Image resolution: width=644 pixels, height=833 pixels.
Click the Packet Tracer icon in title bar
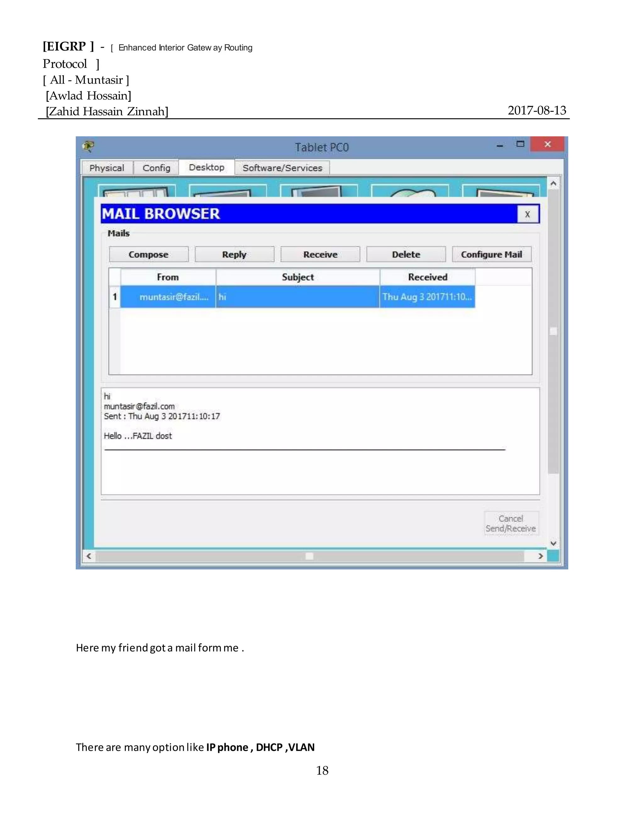88,146
